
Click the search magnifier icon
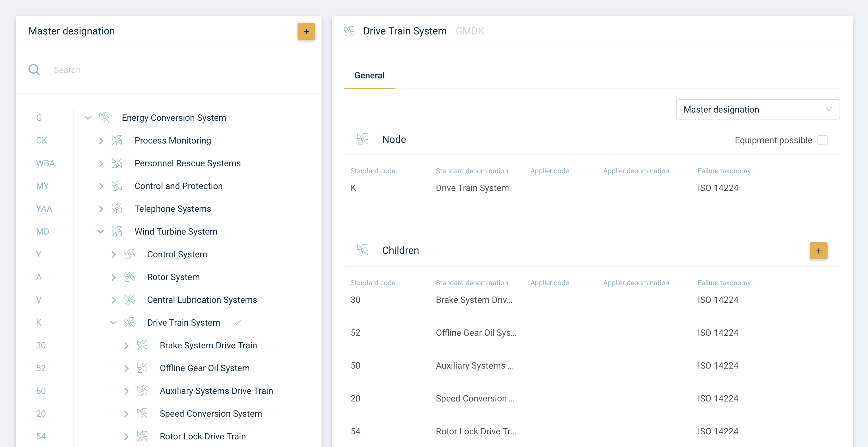[34, 70]
